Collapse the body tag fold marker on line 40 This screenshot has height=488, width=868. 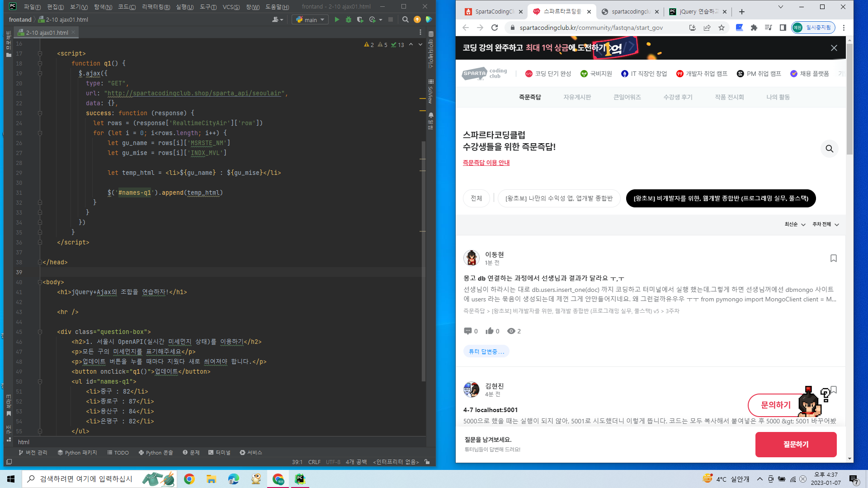[x=40, y=282]
